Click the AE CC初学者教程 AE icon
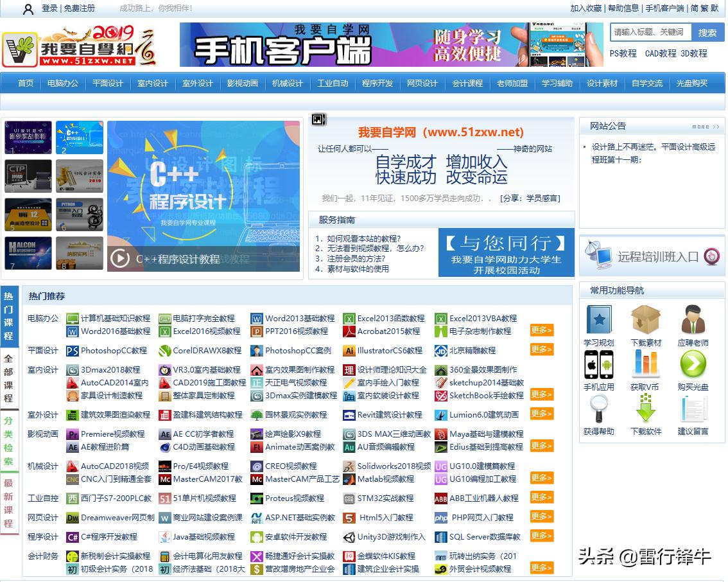Viewport: 728px width, 582px height. [x=165, y=434]
